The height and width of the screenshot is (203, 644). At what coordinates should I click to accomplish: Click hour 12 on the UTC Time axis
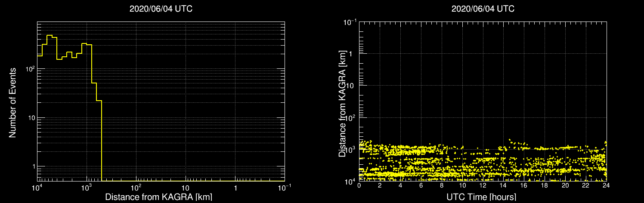483,185
